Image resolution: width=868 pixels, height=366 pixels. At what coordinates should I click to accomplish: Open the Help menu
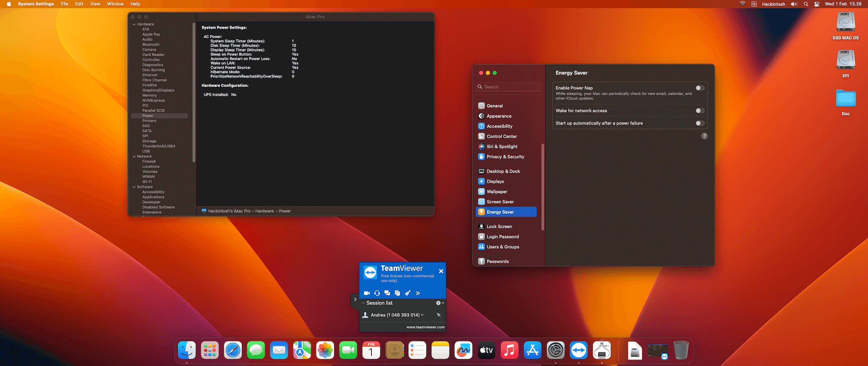[135, 4]
